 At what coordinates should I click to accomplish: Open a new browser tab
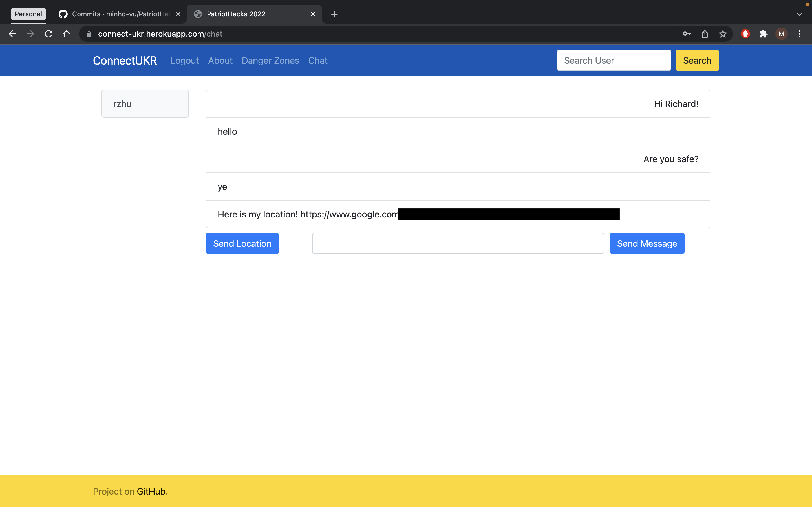pyautogui.click(x=334, y=14)
